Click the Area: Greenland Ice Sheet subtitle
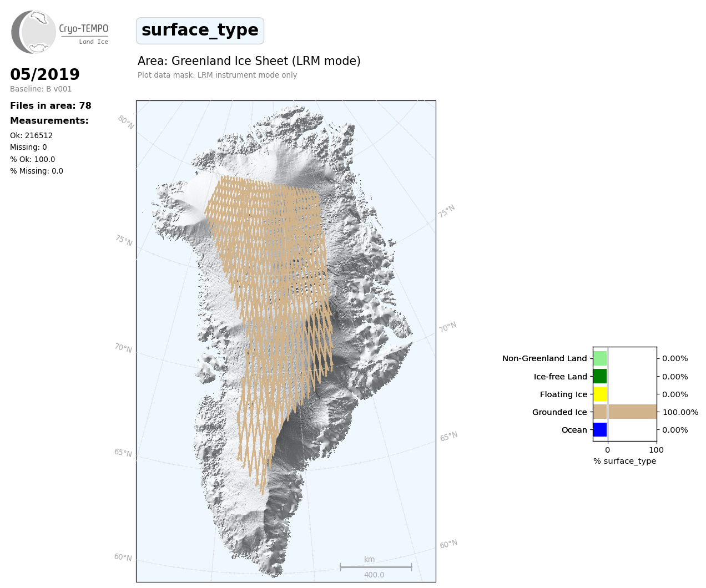 point(249,61)
